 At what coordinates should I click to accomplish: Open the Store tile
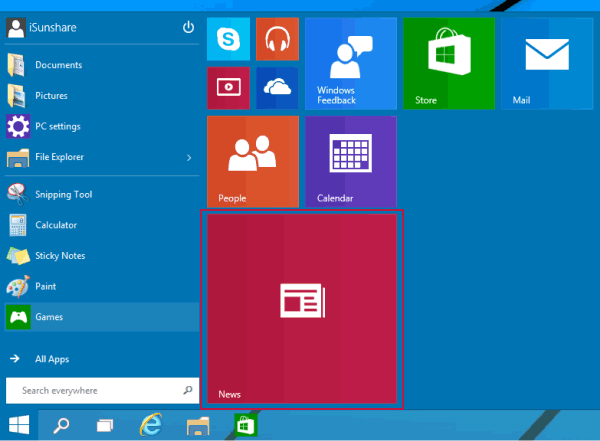449,64
